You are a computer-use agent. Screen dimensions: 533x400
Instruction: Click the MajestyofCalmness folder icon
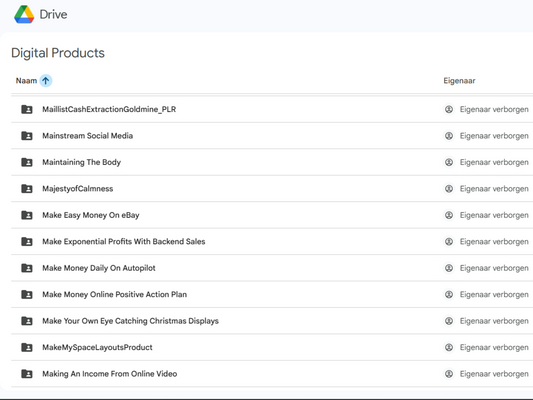pyautogui.click(x=27, y=189)
